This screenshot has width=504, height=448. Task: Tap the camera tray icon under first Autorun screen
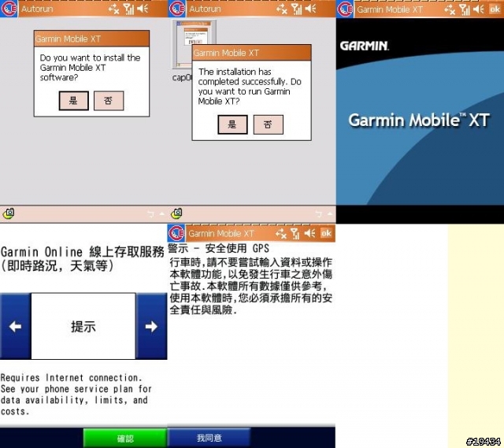pyautogui.click(x=9, y=213)
